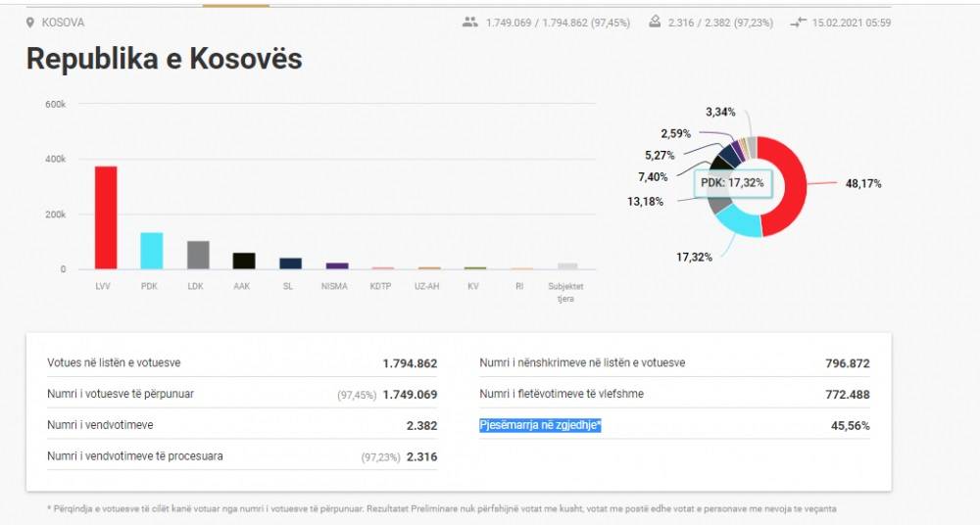This screenshot has height=525, width=980.
Task: Click the 5,27% pie label
Action: [660, 155]
